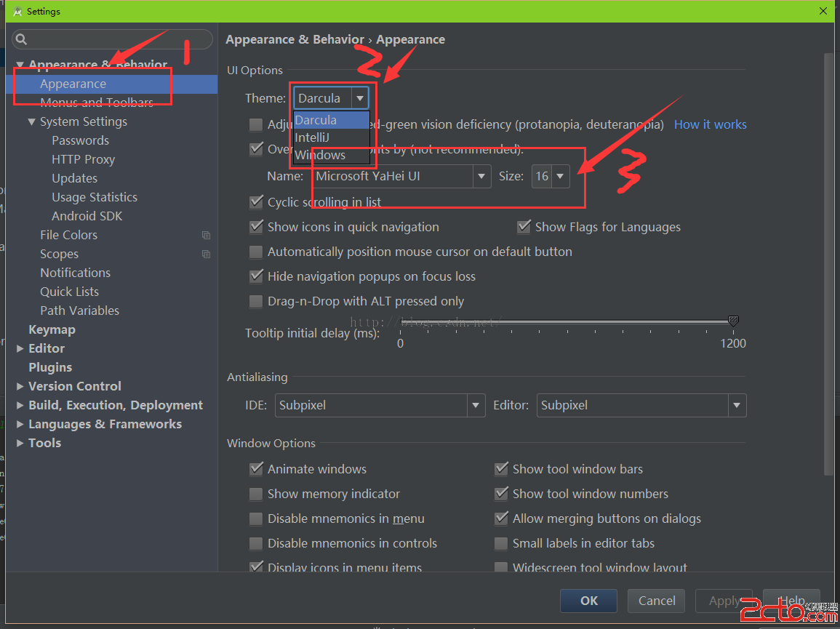Select Windows in the theme list

coord(332,155)
